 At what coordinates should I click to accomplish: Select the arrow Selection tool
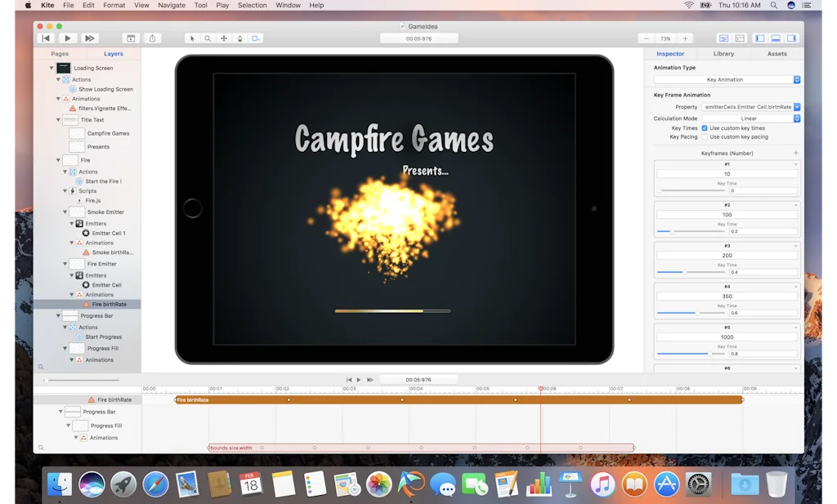coord(193,38)
